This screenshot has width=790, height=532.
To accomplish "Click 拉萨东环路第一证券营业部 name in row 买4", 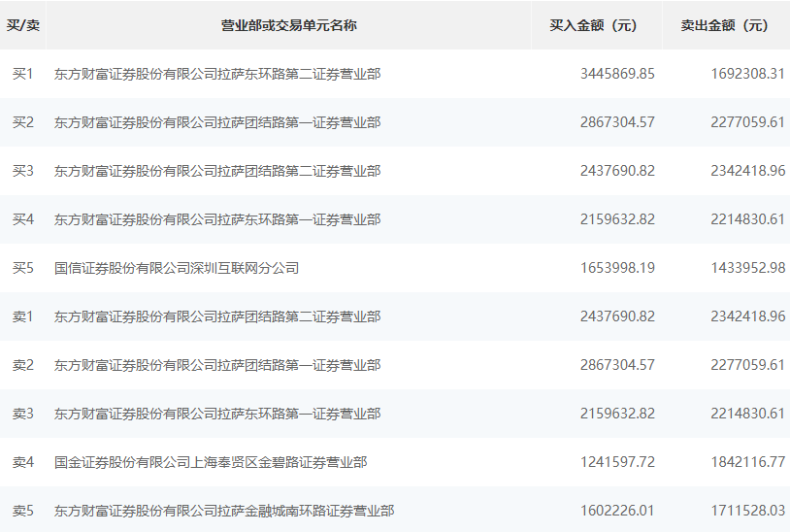I will pos(217,219).
